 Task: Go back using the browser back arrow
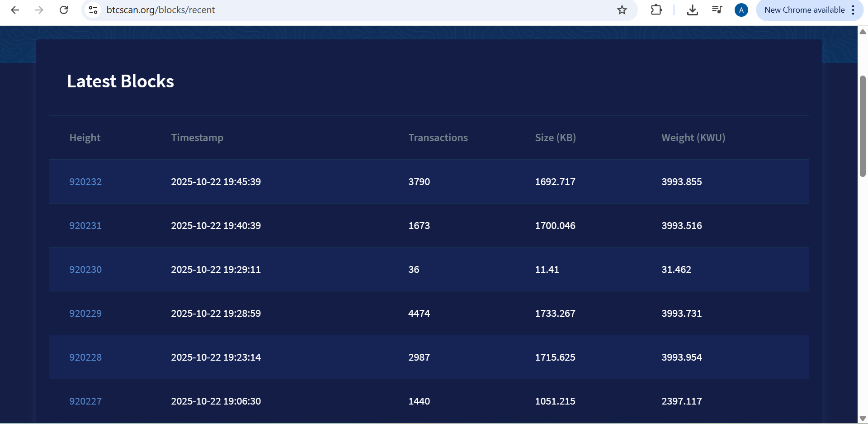point(15,10)
